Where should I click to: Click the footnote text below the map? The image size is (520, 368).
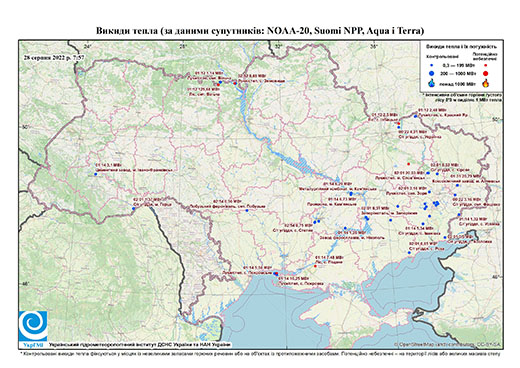click(x=260, y=352)
